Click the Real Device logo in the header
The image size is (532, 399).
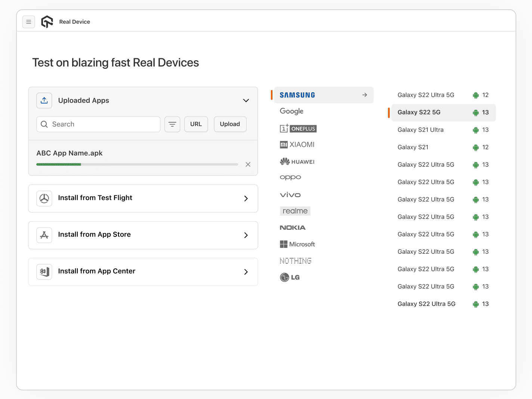point(47,21)
